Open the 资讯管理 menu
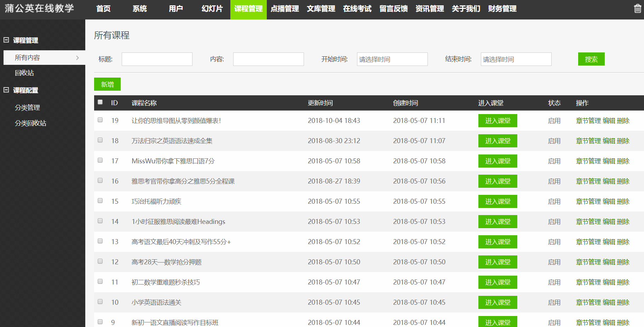Image resolution: width=644 pixels, height=327 pixels. click(x=430, y=9)
